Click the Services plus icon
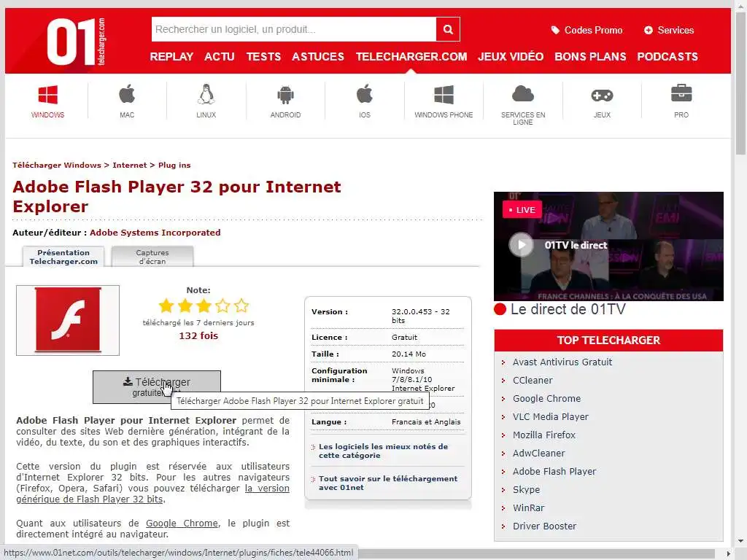The width and height of the screenshot is (747, 560). [648, 30]
